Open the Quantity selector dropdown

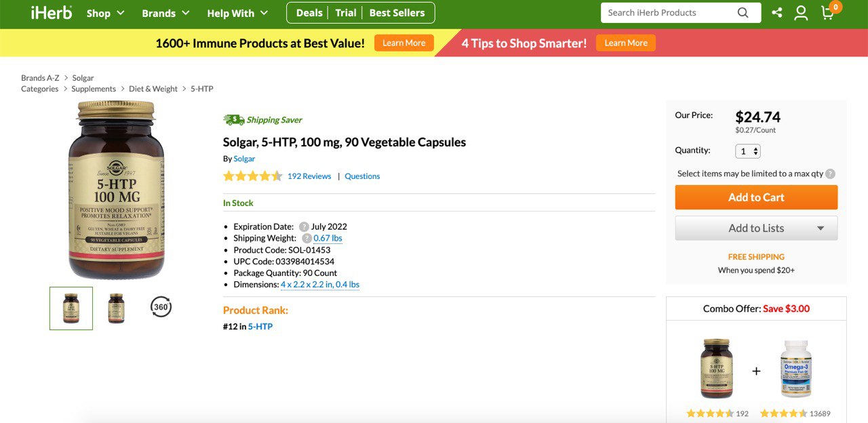click(748, 151)
